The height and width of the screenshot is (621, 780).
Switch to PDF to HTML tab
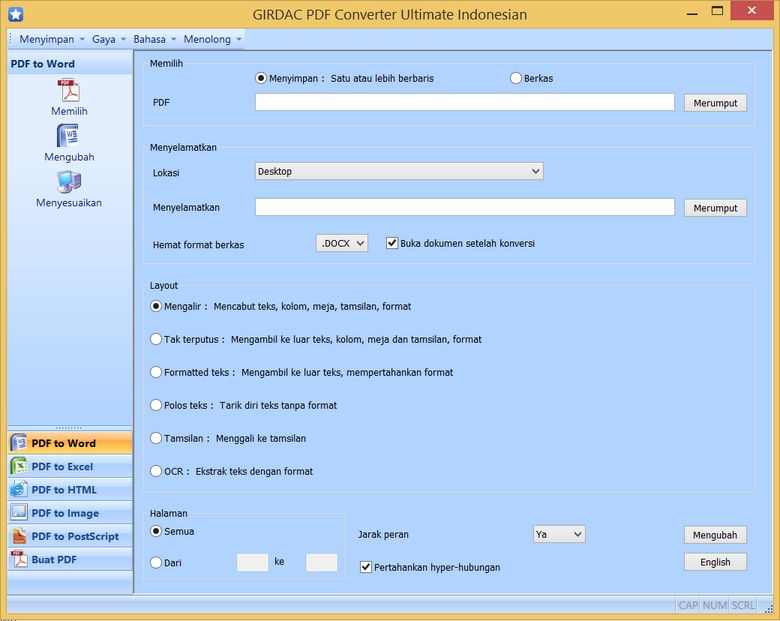point(70,490)
